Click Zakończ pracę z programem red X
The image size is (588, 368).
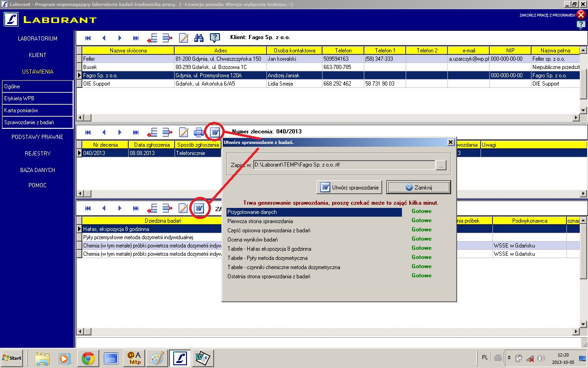[581, 15]
